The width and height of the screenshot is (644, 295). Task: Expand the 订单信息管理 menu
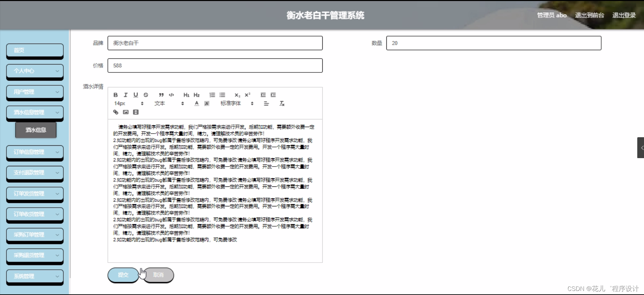pos(35,152)
